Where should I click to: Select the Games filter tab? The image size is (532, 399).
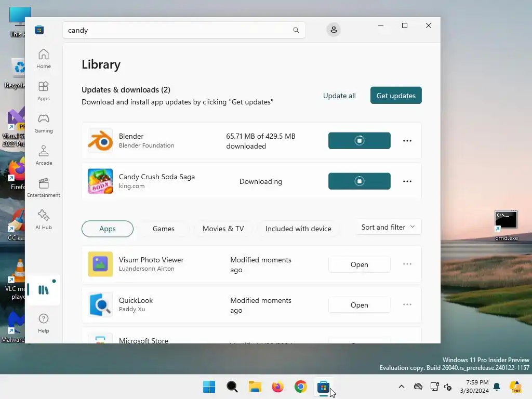pyautogui.click(x=164, y=229)
